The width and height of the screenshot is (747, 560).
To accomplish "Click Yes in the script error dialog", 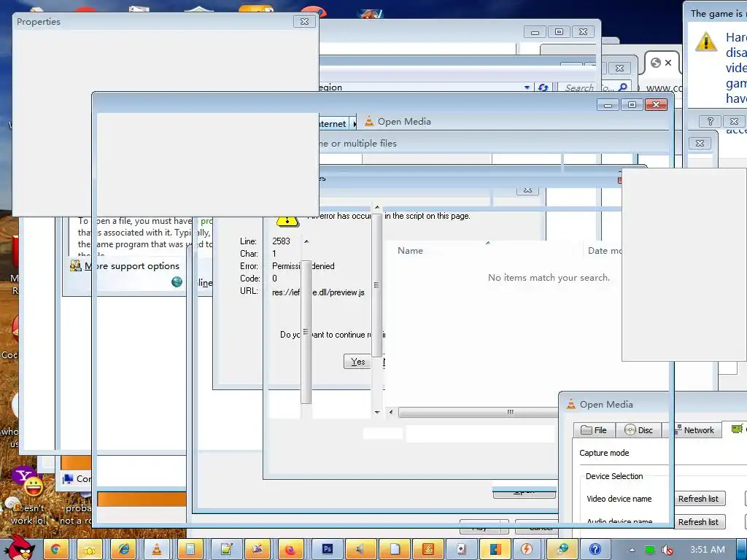I will point(357,362).
